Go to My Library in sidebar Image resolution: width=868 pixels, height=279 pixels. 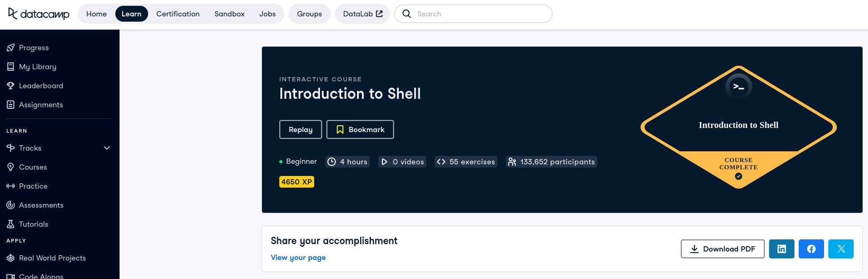pyautogui.click(x=37, y=67)
